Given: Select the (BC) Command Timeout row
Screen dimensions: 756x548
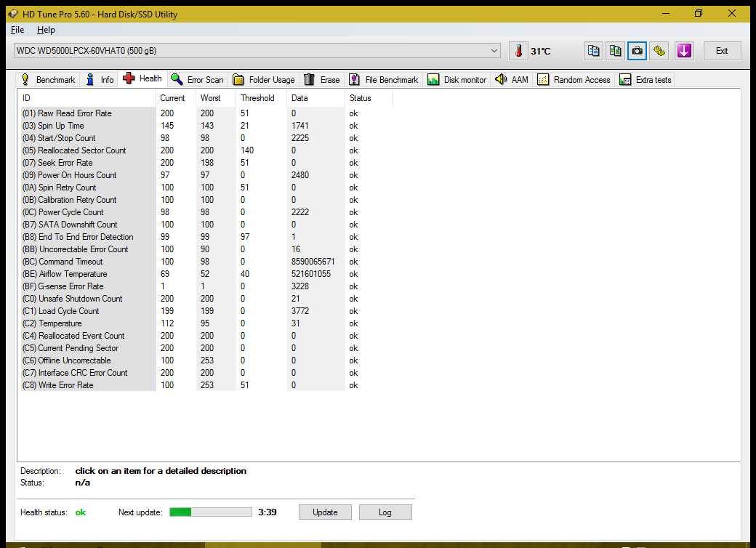Looking at the screenshot, I should (x=206, y=262).
